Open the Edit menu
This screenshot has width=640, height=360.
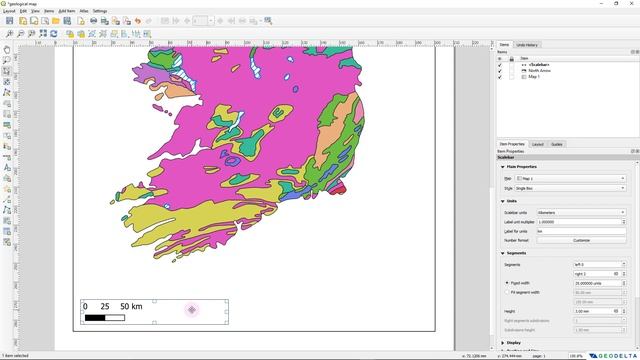23,11
